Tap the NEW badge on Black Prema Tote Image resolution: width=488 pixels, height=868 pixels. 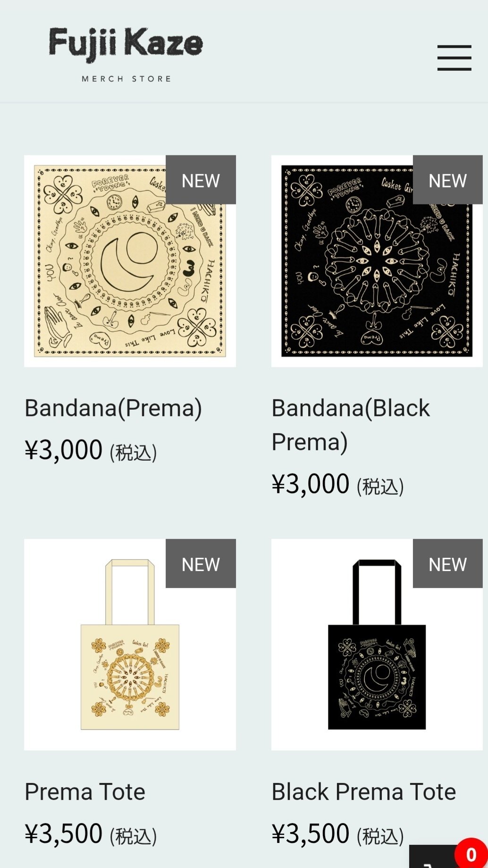click(447, 564)
